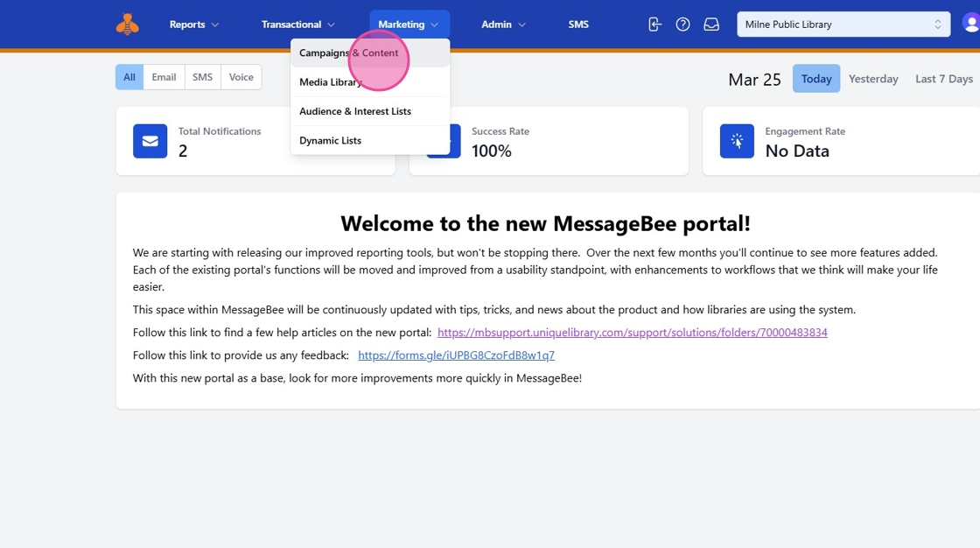Click the Mar 25 date label

tap(754, 80)
